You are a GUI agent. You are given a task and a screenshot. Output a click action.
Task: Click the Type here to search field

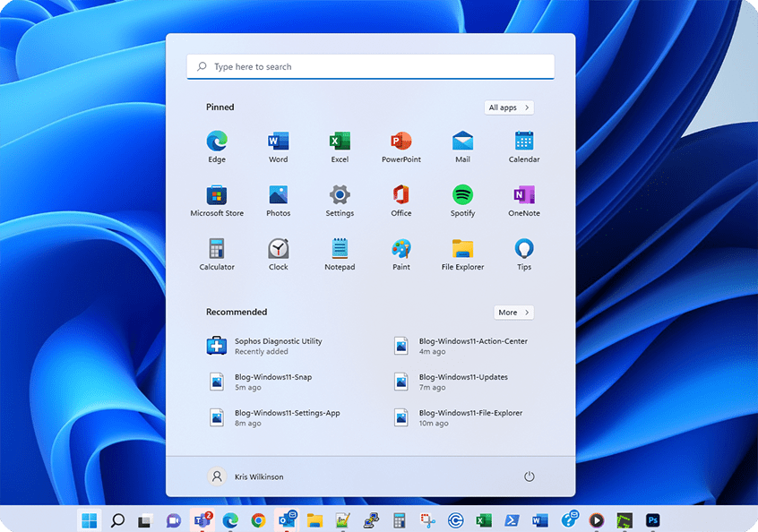pyautogui.click(x=370, y=67)
